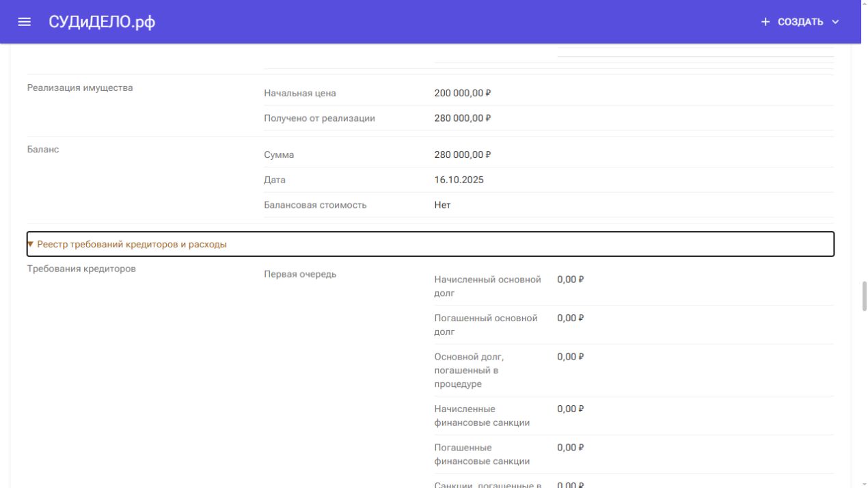Select the 280 000,00 ₽ value beside Сумма

tap(463, 155)
